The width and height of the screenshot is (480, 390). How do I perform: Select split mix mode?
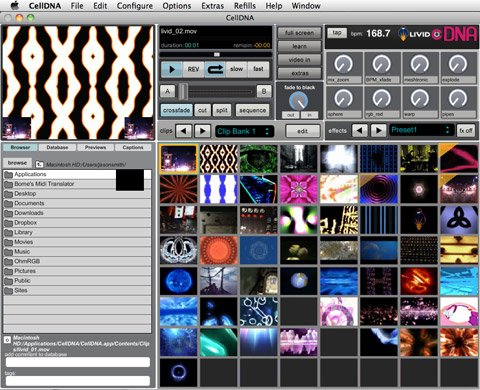222,110
